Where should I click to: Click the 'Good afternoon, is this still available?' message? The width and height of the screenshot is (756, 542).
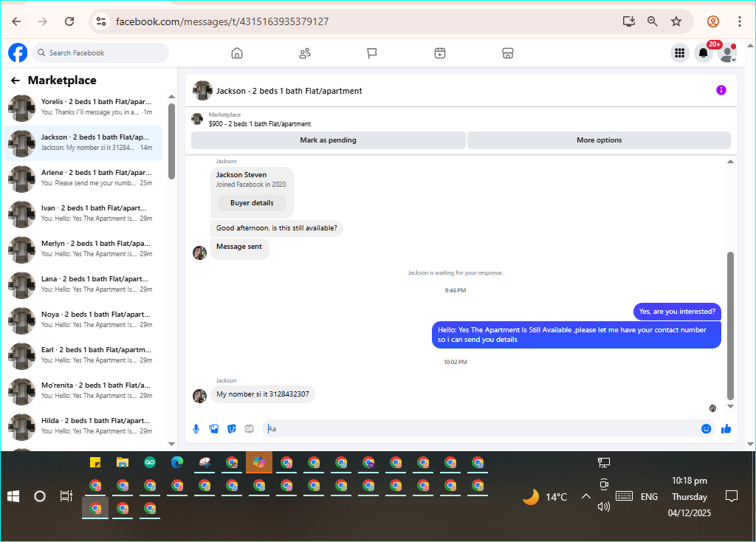277,228
